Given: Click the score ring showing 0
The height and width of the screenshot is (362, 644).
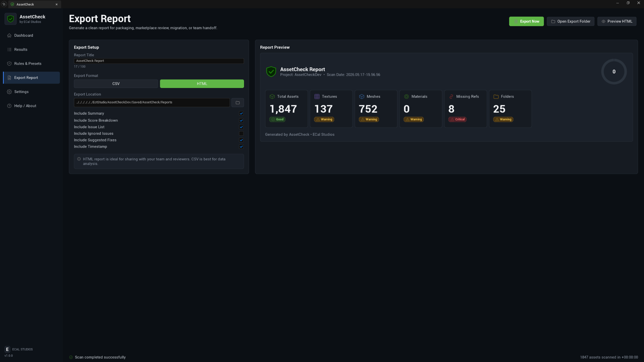Looking at the screenshot, I should tap(614, 72).
